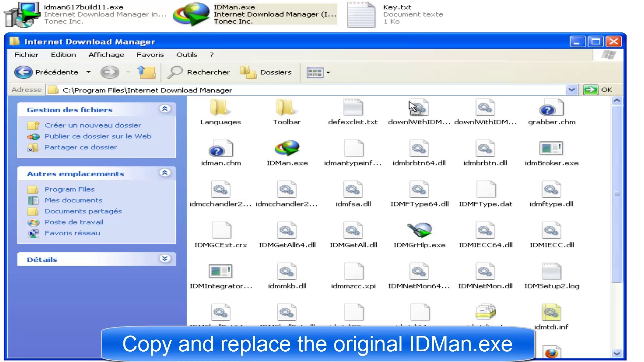The height and width of the screenshot is (362, 644).
Task: Select the idmtdi.inf file icon
Action: 551,312
